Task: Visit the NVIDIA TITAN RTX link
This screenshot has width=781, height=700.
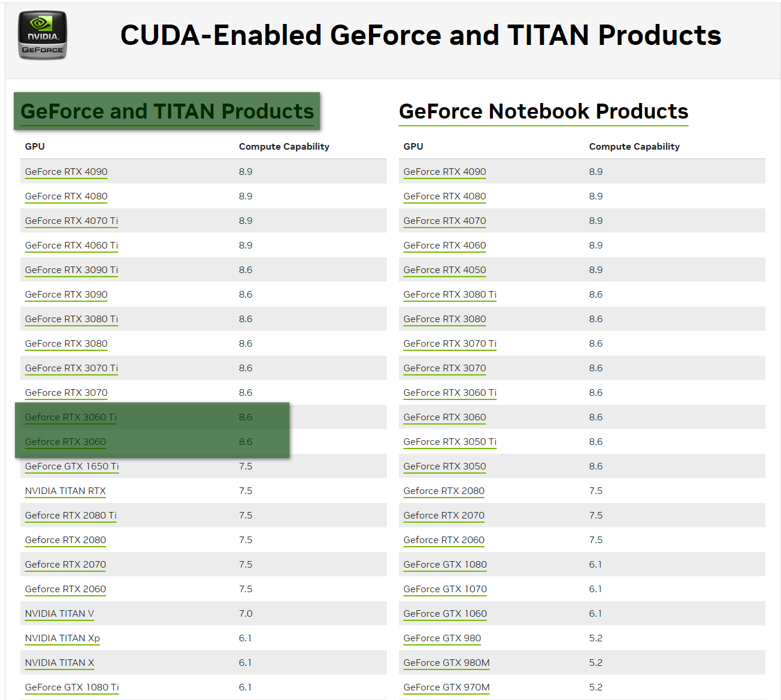Action: (x=65, y=491)
